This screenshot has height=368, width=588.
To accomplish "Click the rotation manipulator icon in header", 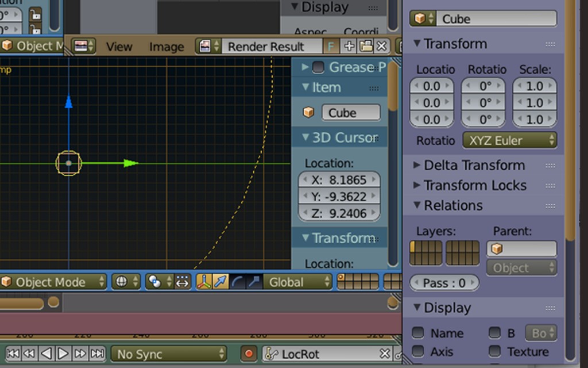I will pyautogui.click(x=237, y=282).
